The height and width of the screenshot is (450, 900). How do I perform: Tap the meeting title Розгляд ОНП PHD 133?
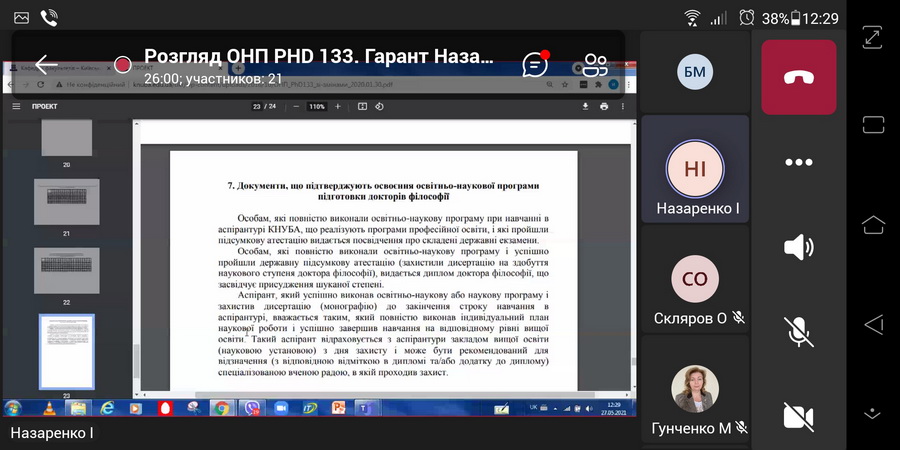(318, 56)
